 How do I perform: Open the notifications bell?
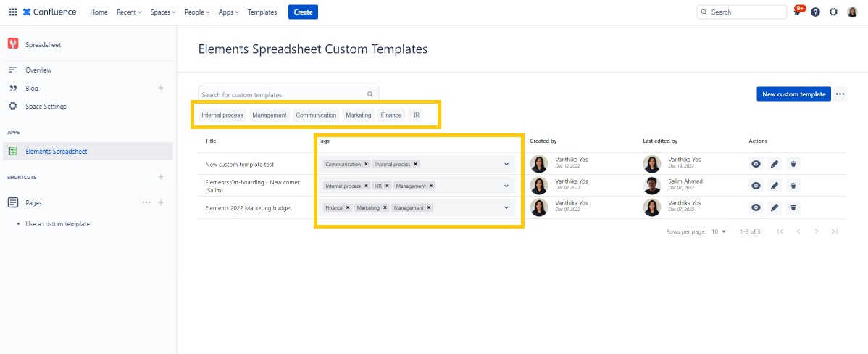797,12
